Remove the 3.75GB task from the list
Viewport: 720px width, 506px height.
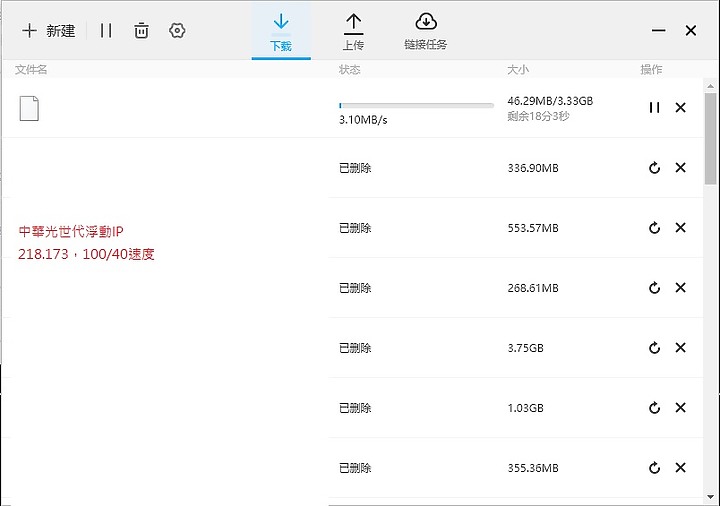coord(681,348)
